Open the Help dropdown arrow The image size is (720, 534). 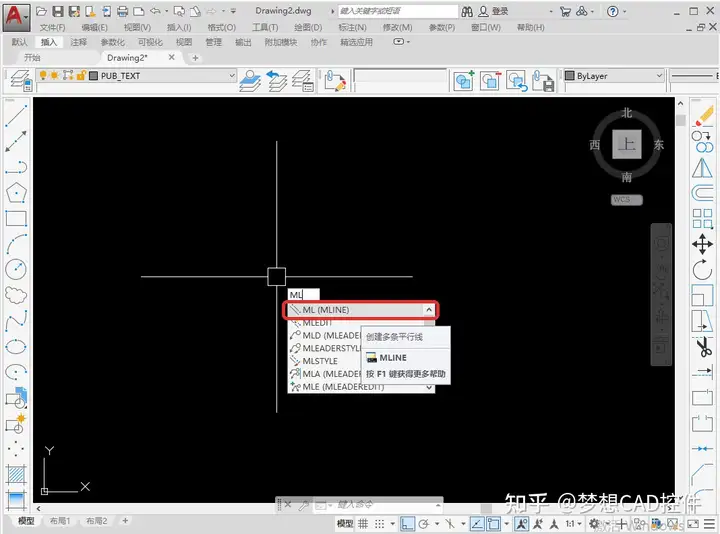pos(624,11)
